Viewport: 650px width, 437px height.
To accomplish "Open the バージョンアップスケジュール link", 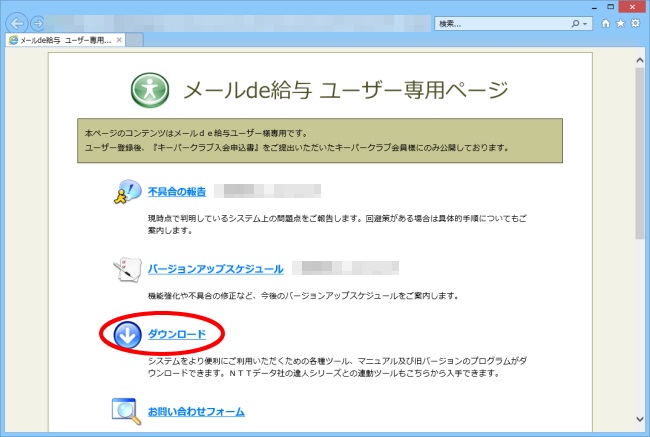I will click(x=216, y=269).
